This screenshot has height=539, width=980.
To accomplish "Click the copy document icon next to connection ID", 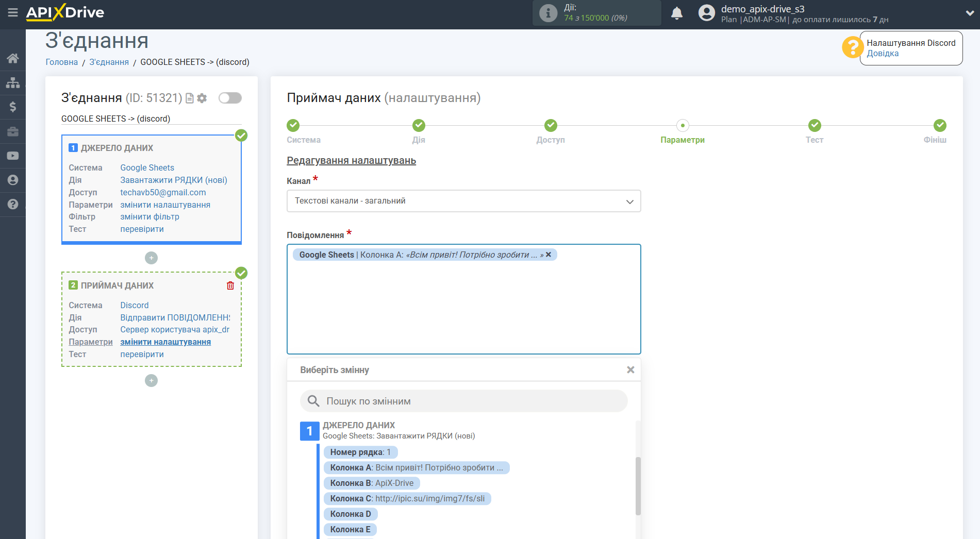I will click(190, 98).
